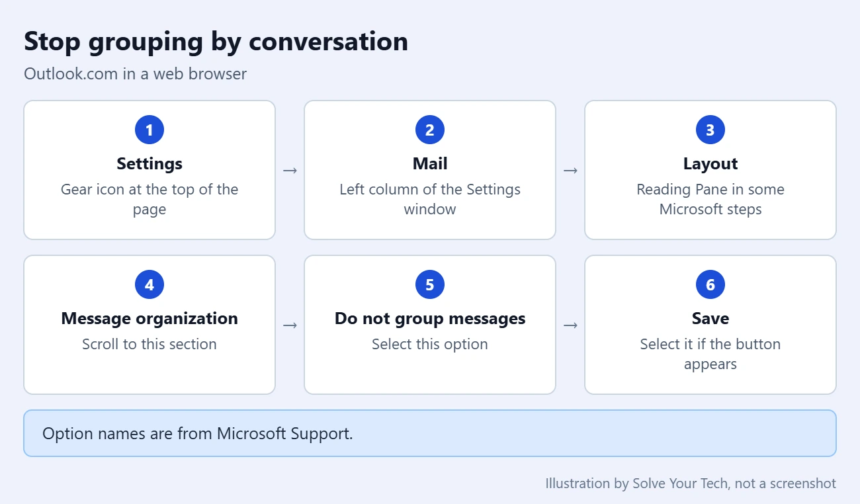Select "Gear icon at the top of the page" text
The width and height of the screenshot is (860, 504).
coord(150,199)
